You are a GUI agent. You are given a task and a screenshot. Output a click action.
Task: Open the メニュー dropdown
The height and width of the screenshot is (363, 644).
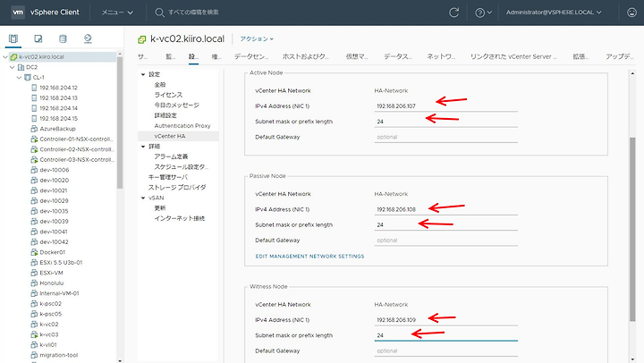click(117, 13)
